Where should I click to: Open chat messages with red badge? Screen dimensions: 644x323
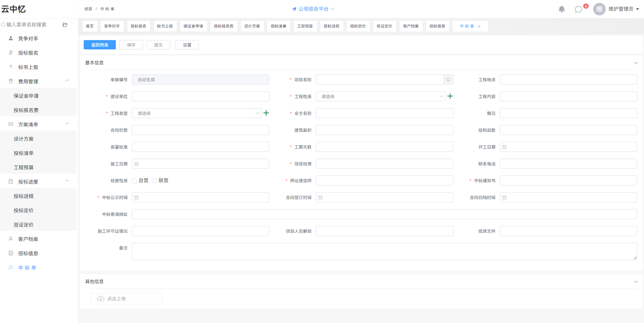(579, 9)
